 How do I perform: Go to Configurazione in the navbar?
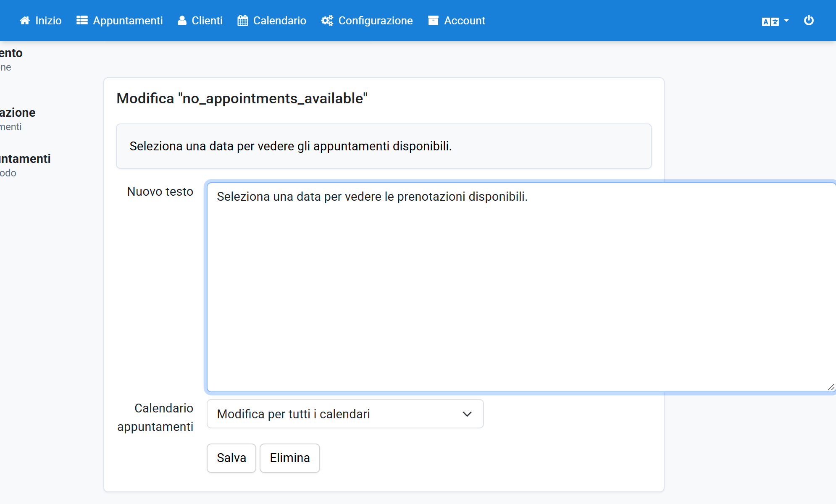click(x=376, y=21)
